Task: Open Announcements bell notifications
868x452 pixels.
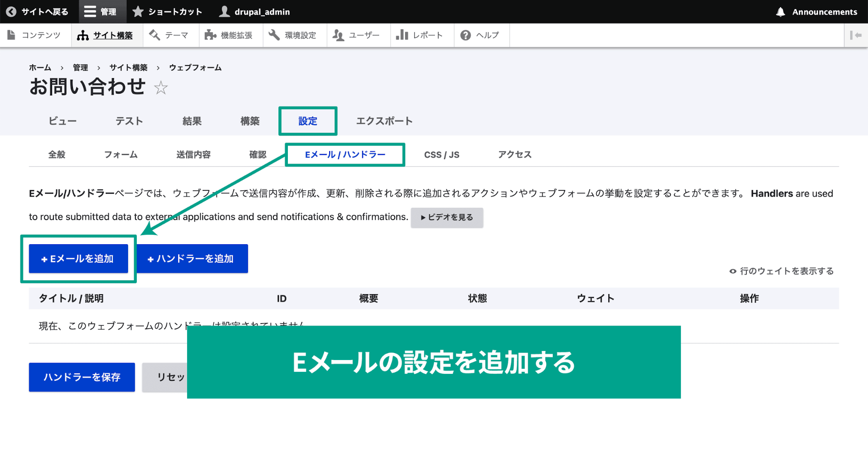Action: pyautogui.click(x=816, y=12)
